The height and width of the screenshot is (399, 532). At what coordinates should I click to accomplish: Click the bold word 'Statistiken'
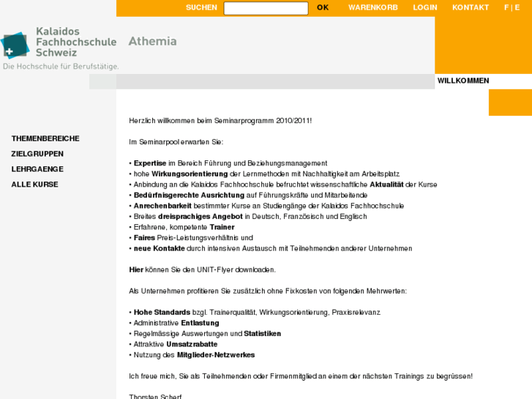[262, 333]
